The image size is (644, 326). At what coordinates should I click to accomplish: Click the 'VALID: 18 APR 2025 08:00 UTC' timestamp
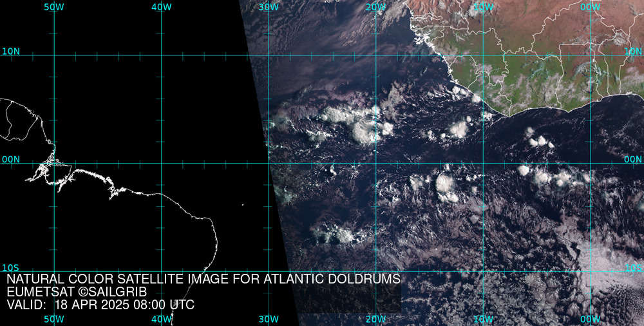[x=100, y=305]
